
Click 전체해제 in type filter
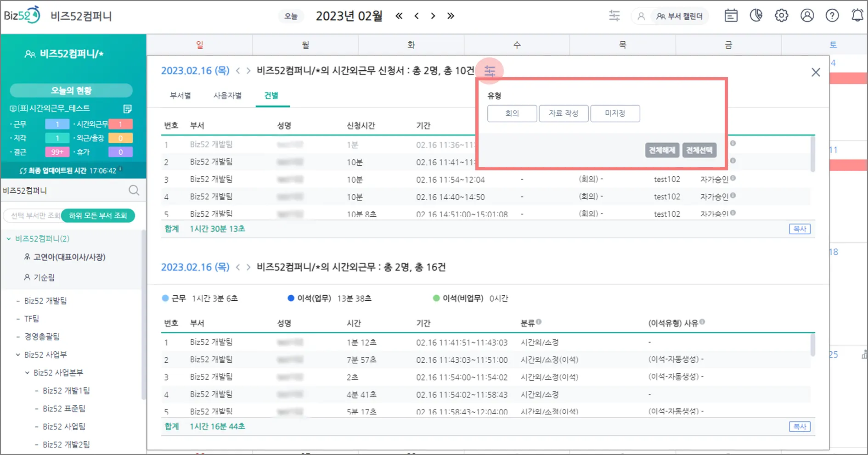tap(662, 150)
